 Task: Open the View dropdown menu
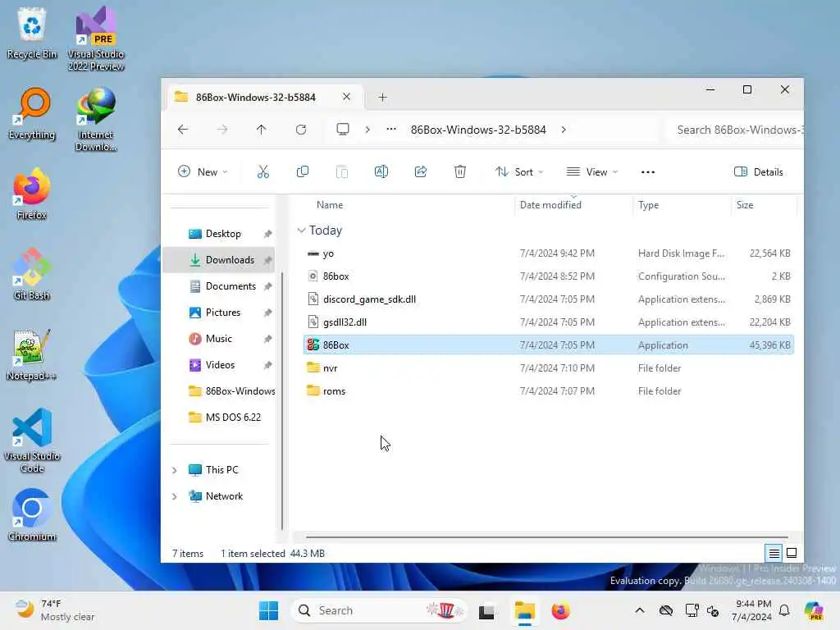[x=592, y=172]
